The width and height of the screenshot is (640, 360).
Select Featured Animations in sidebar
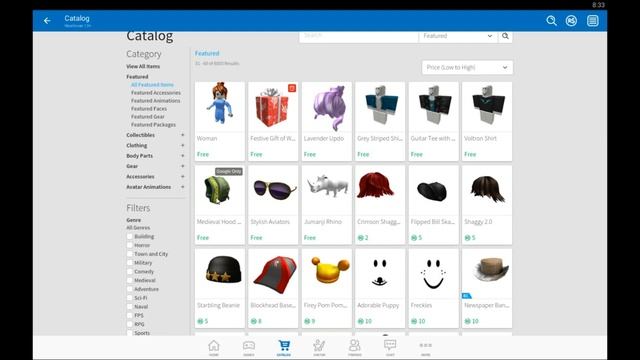coord(156,101)
